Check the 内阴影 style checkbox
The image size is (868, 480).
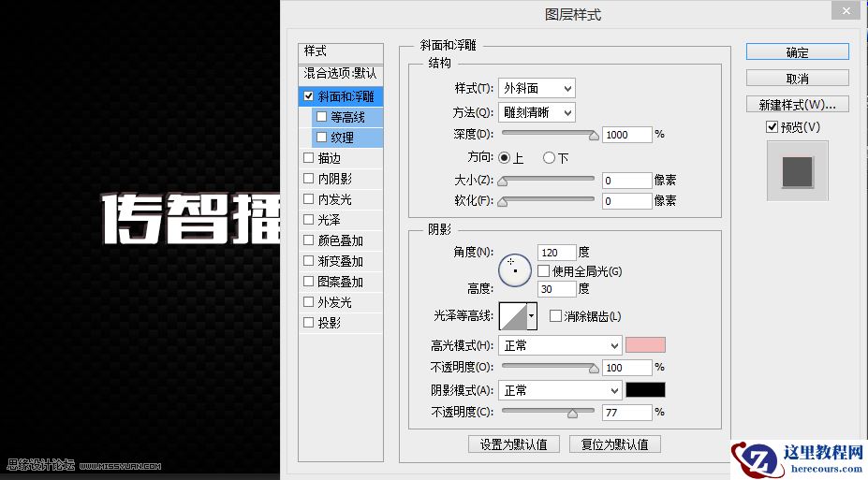coord(308,179)
